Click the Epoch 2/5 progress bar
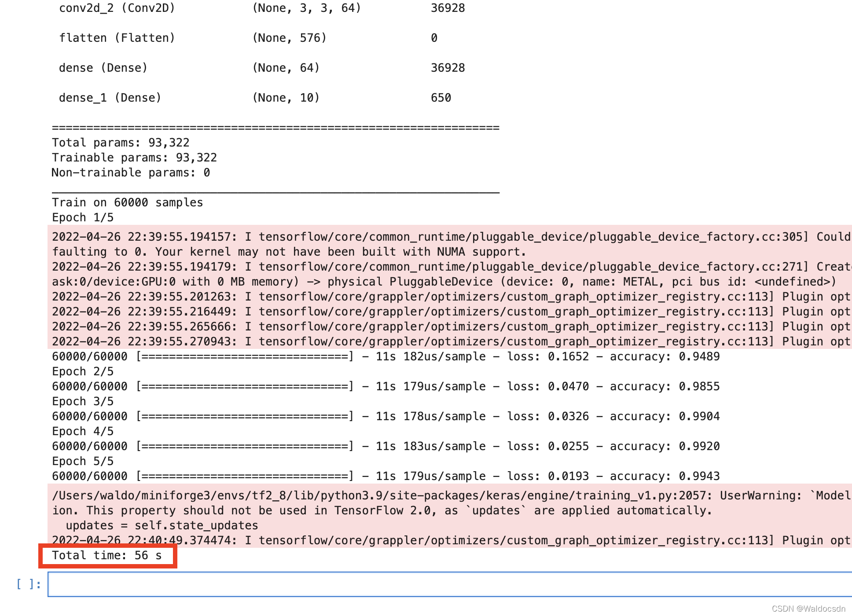The height and width of the screenshot is (616, 852). (245, 386)
